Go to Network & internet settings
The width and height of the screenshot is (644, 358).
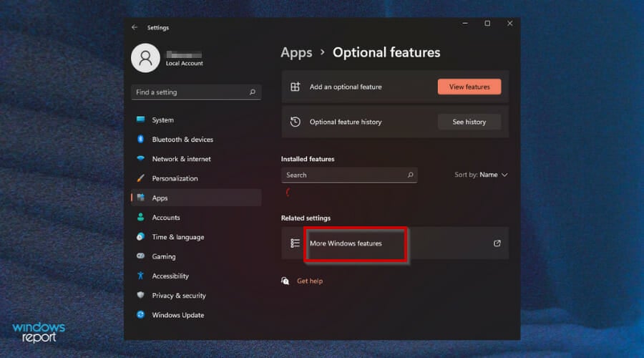(x=196, y=159)
